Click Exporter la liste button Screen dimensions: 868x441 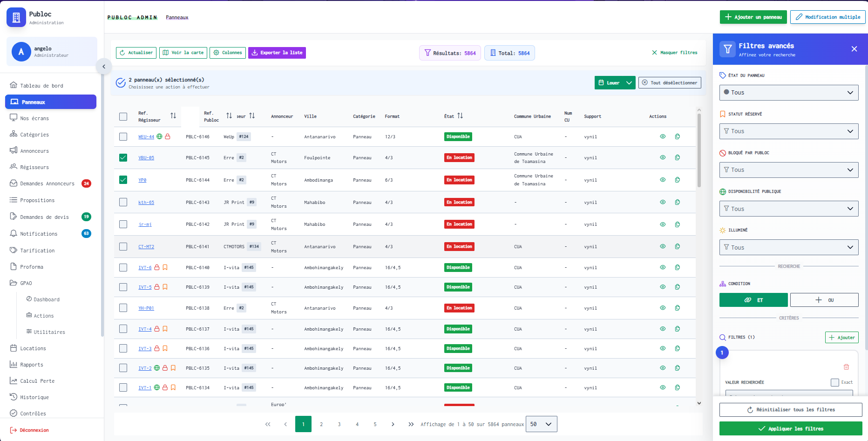(x=277, y=53)
